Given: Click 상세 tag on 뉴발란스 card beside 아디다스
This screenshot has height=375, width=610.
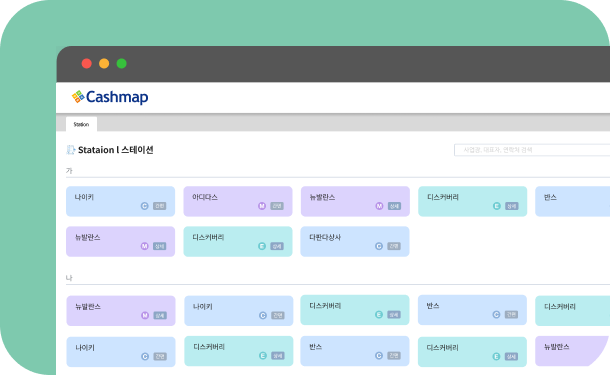Looking at the screenshot, I should click(x=394, y=206).
